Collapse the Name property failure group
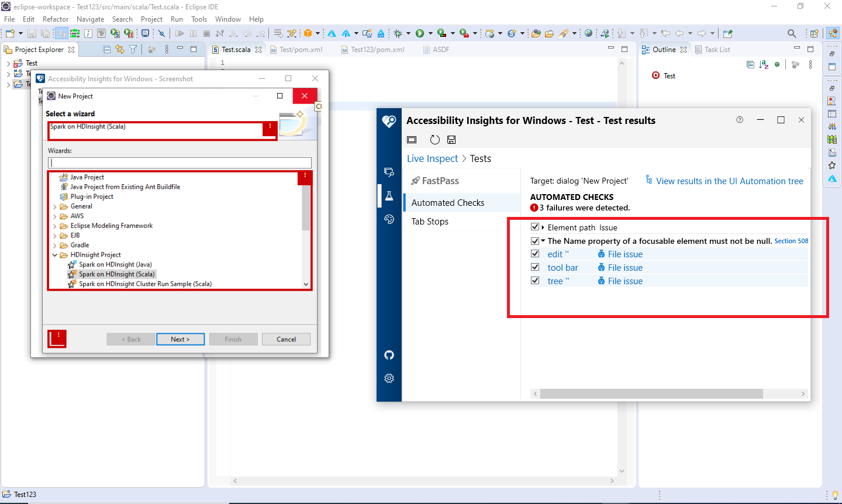 pos(543,240)
